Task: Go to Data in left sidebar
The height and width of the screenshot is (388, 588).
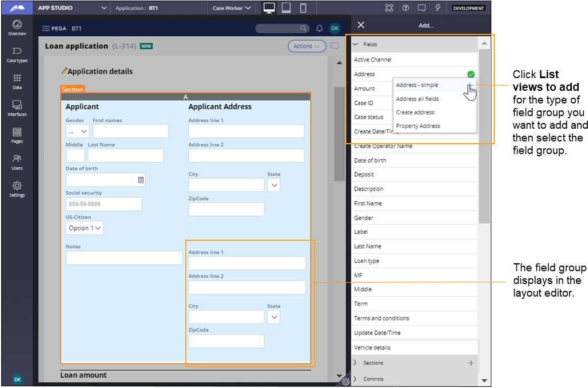Action: pyautogui.click(x=17, y=81)
